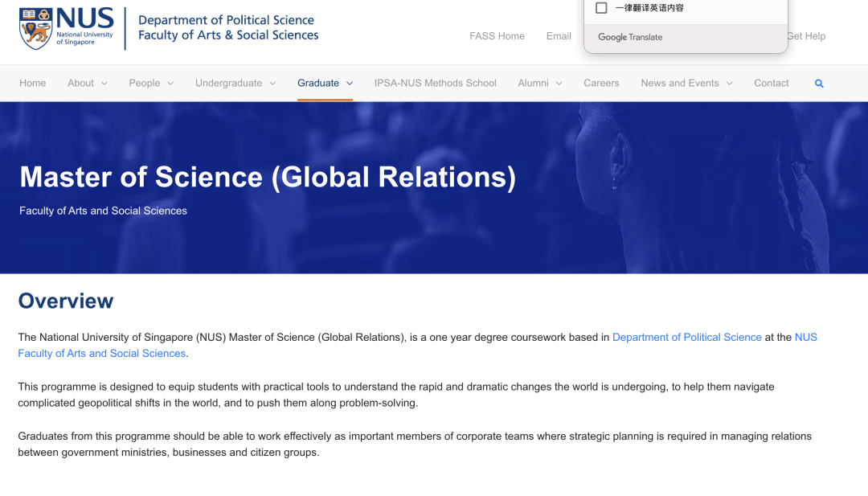Screen dimensions: 868x496
Task: Expand the Undergraduate menu chevron
Action: (273, 84)
